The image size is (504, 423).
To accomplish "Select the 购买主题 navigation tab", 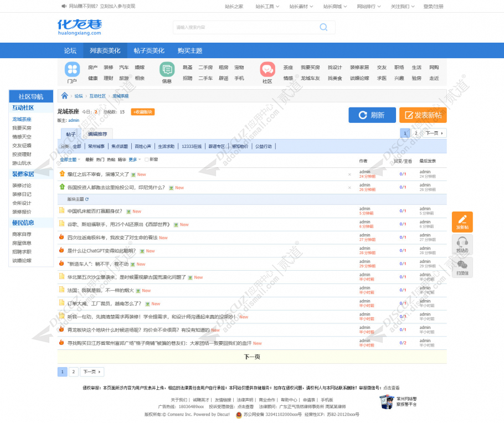I will tap(189, 50).
